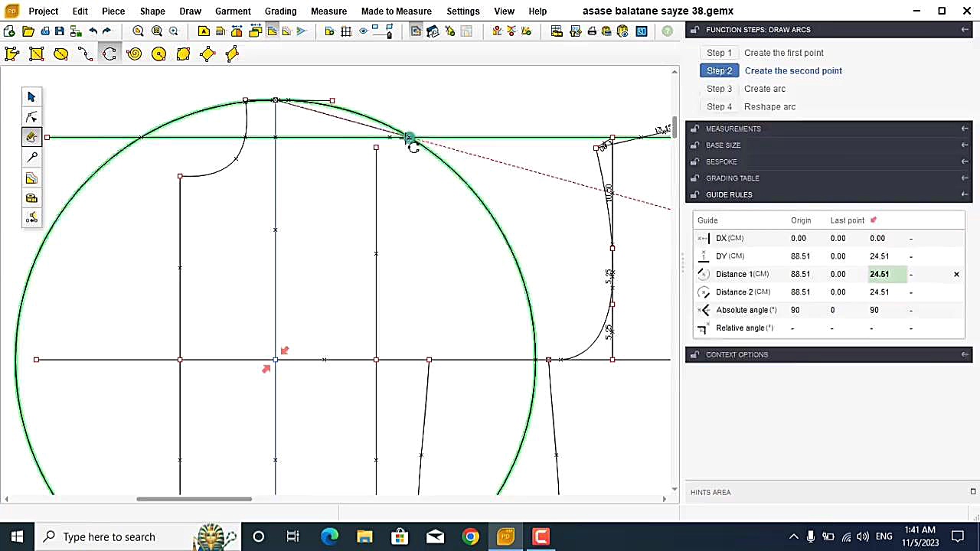Click the Absolute angle value 90
Screen dimensions: 980x551
click(x=874, y=310)
